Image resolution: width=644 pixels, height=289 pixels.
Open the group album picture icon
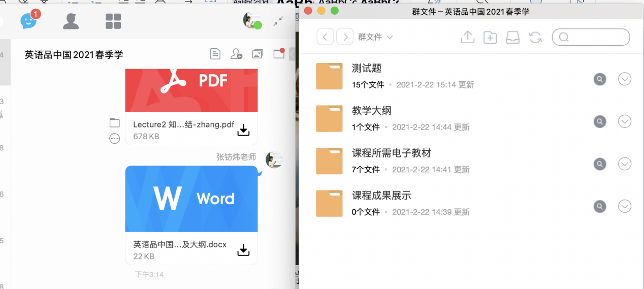pos(257,54)
